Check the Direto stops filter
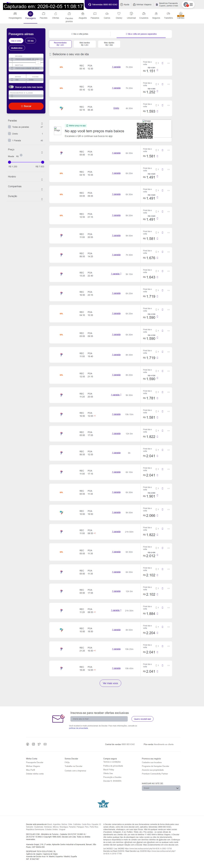 [9, 133]
